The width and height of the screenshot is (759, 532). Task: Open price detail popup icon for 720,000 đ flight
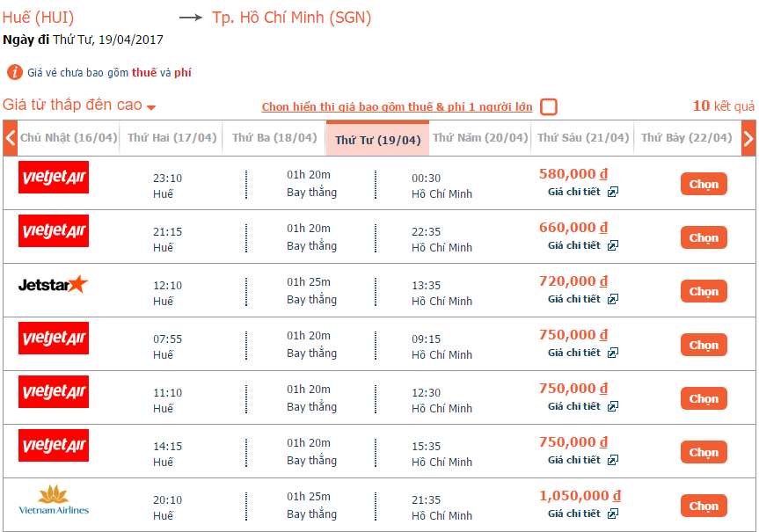(x=613, y=300)
